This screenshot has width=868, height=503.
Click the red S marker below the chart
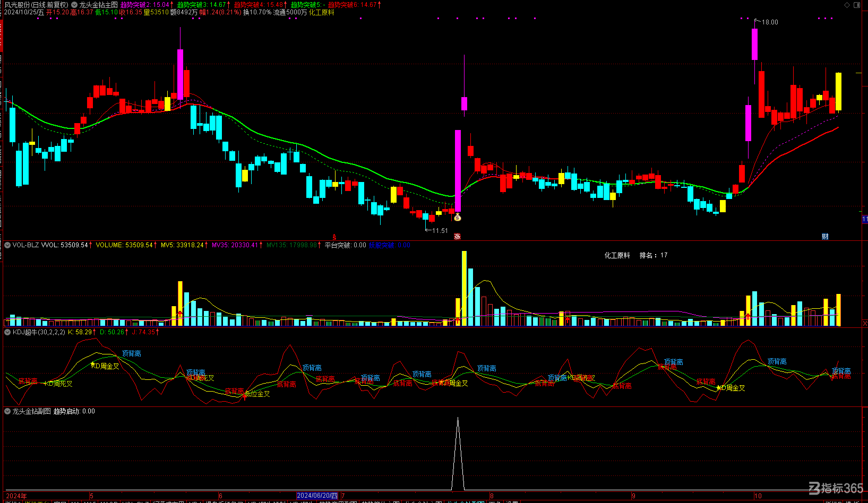[334, 237]
